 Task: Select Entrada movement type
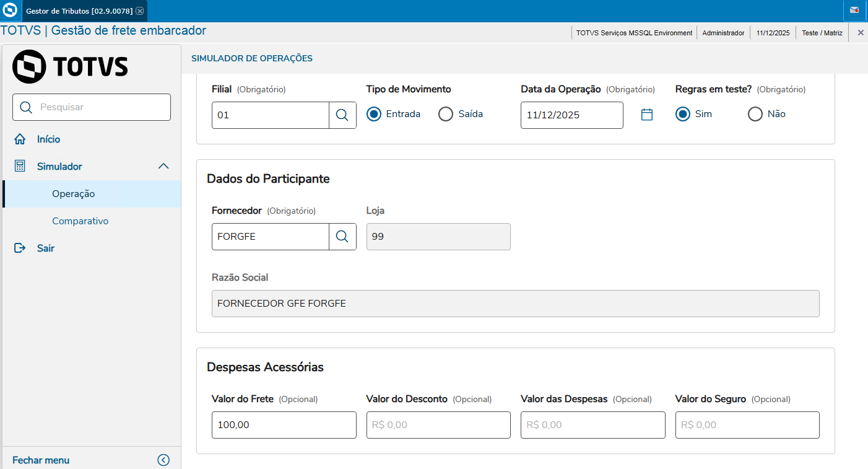tap(374, 114)
